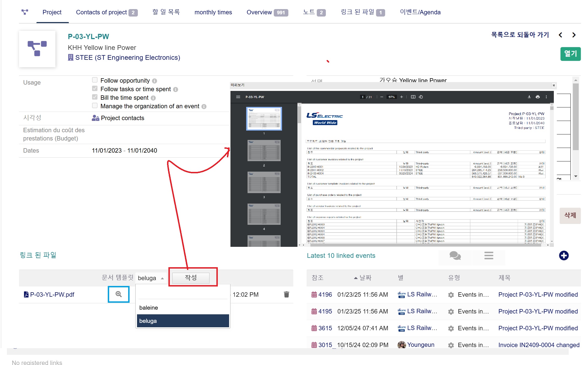Screen dimensions: 588x365
Task: Click the PDF preview magnifier icon
Action: (119, 294)
